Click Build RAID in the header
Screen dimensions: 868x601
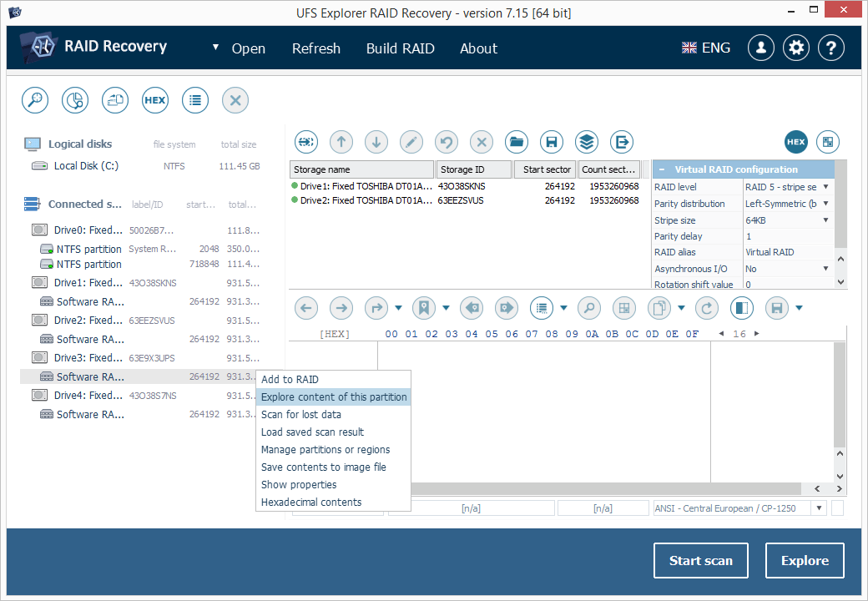tap(401, 48)
